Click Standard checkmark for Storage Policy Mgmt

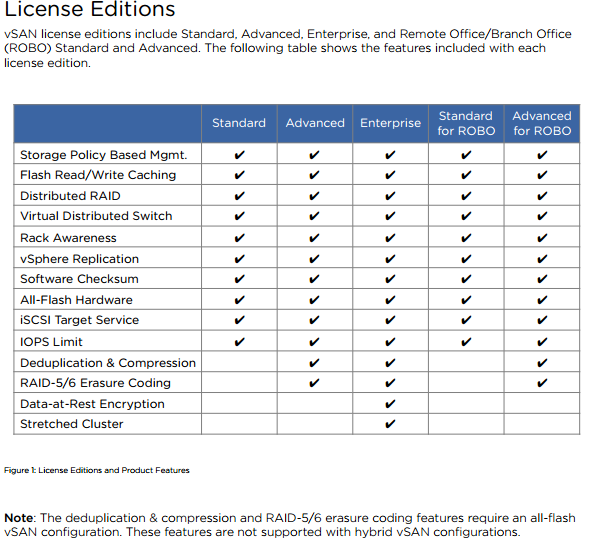tap(239, 155)
